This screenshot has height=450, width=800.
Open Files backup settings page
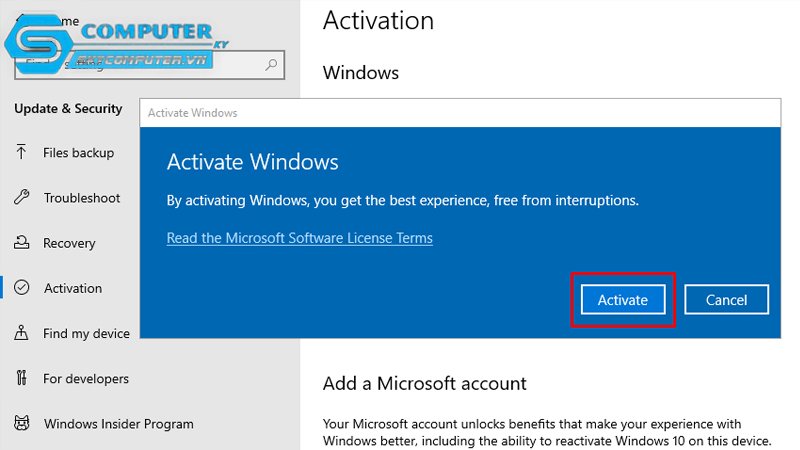click(x=78, y=153)
